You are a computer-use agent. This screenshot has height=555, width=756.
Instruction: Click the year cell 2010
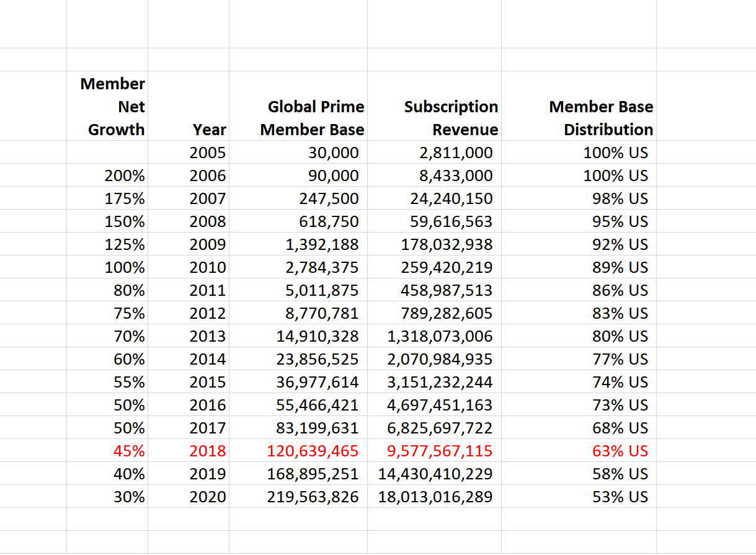point(189,267)
